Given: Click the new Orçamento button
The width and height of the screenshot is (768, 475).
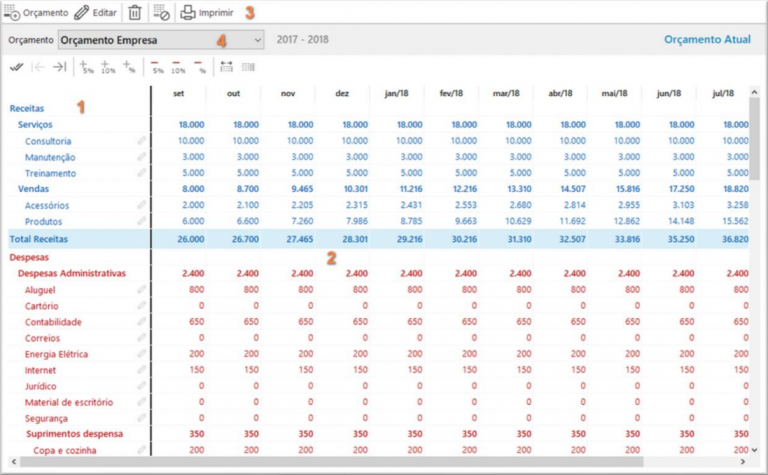Looking at the screenshot, I should (36, 13).
